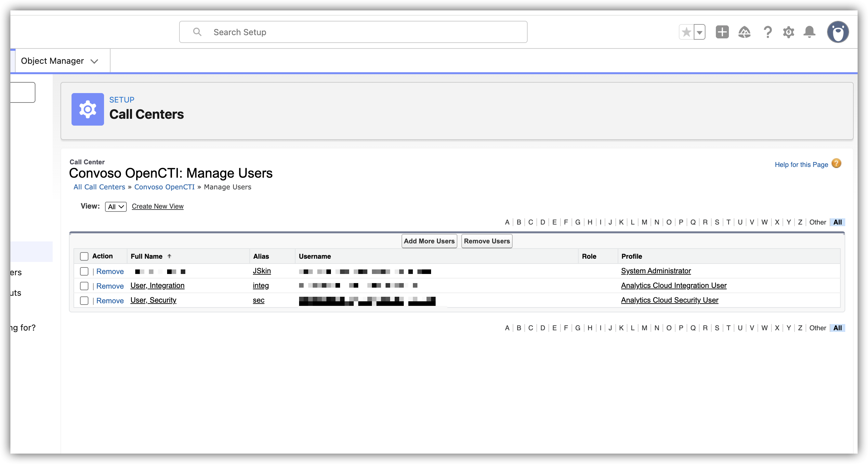Open the user profile avatar

(838, 32)
